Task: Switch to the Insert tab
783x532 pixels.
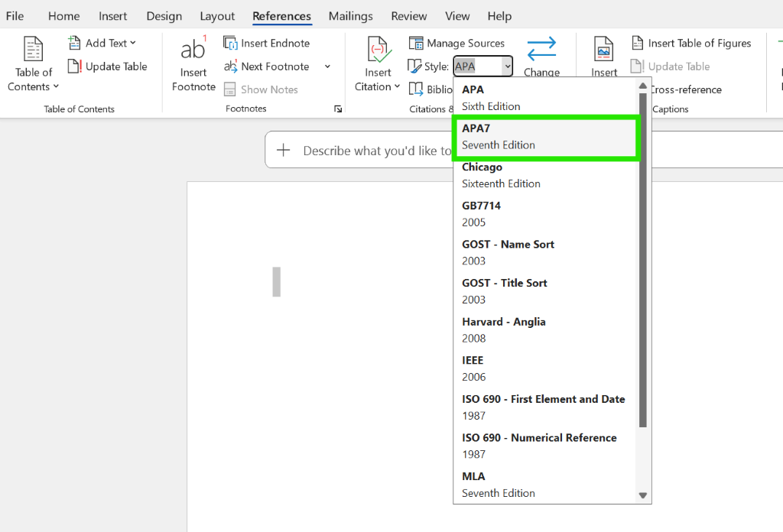Action: [x=113, y=16]
